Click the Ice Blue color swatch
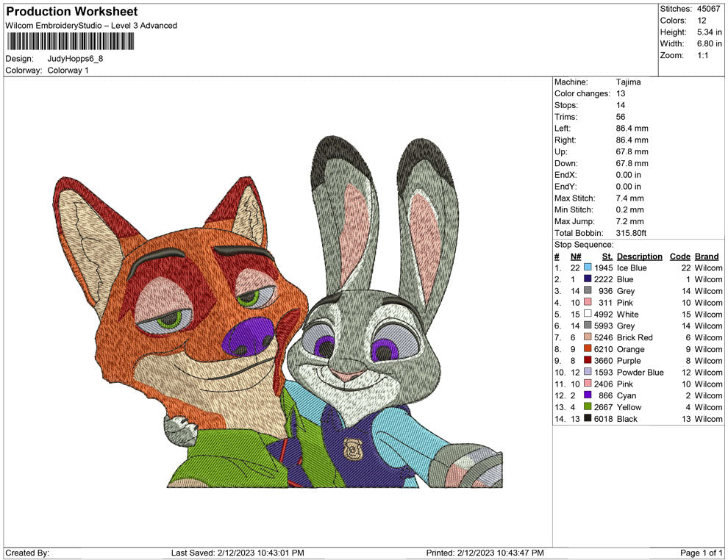The width and height of the screenshot is (728, 560). [588, 268]
